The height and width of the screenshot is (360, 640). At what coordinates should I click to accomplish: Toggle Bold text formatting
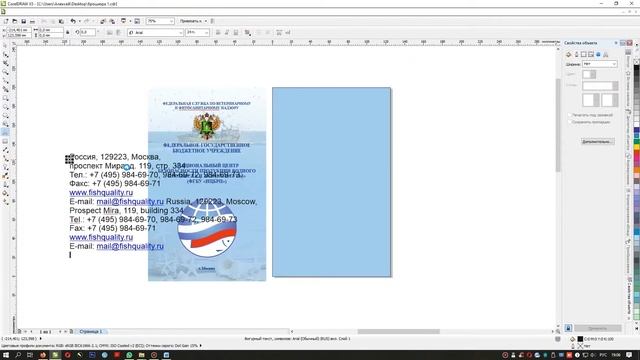pyautogui.click(x=218, y=32)
